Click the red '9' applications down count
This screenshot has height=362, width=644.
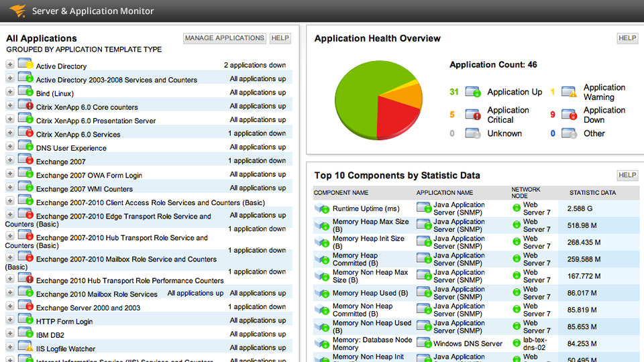(x=552, y=115)
